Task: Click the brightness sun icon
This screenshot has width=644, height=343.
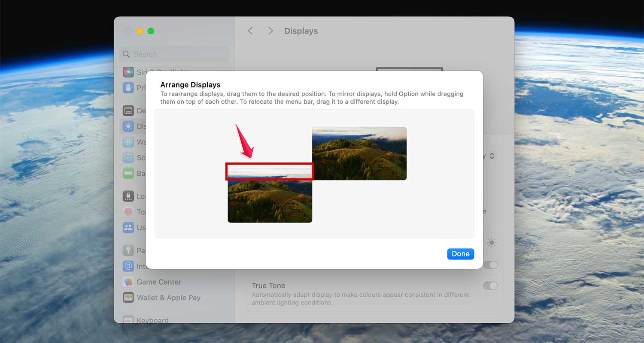Action: click(x=491, y=243)
